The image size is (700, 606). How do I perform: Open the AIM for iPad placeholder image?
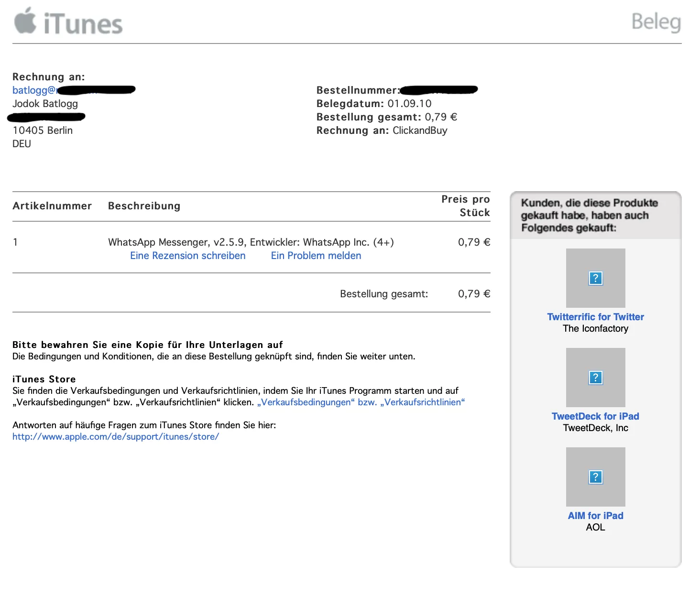tap(595, 477)
